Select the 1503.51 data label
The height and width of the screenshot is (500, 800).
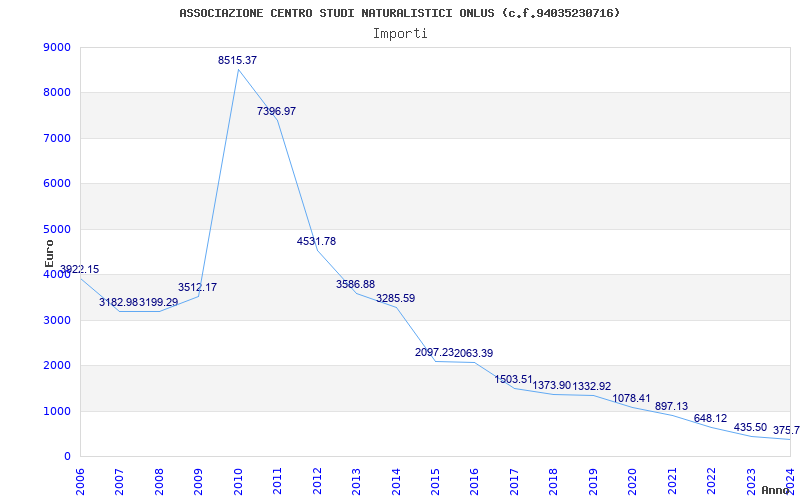[513, 379]
